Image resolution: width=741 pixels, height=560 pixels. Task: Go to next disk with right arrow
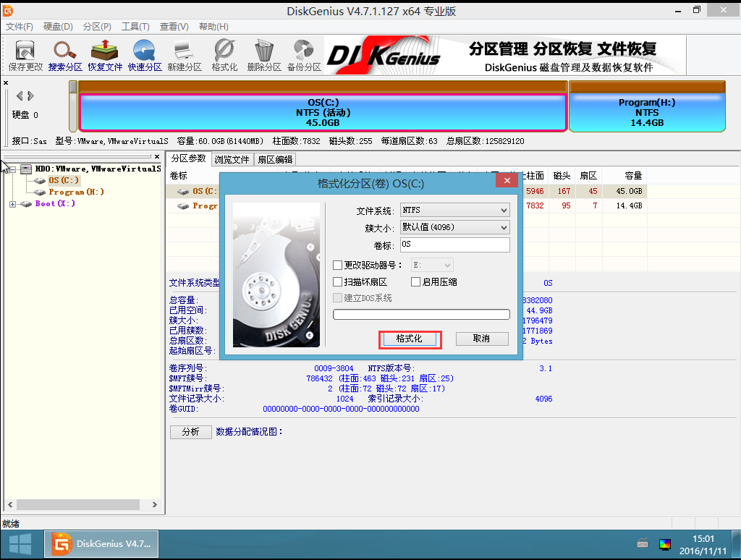point(30,96)
